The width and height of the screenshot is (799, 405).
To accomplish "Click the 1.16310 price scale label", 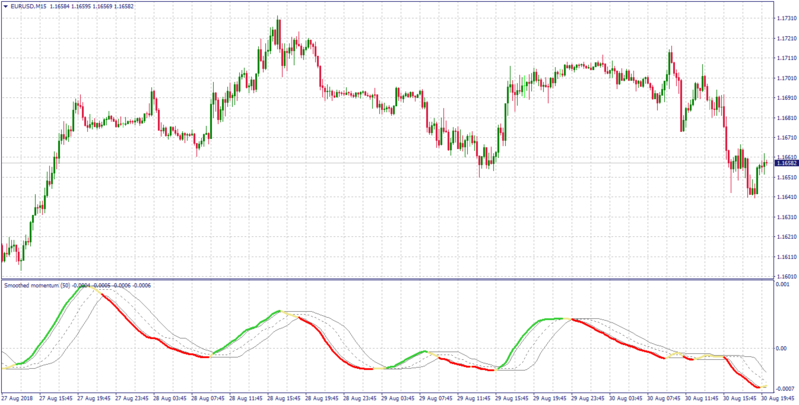I will pos(787,217).
